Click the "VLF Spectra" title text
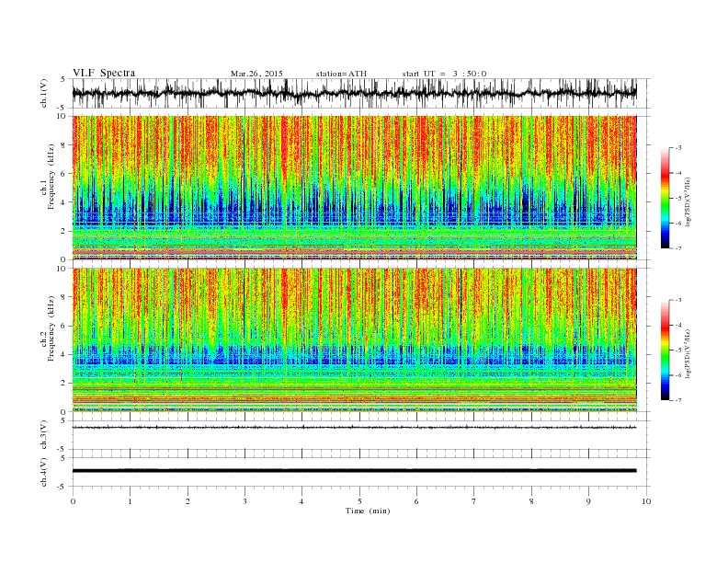Image resolution: width=728 pixels, height=563 pixels. (104, 73)
